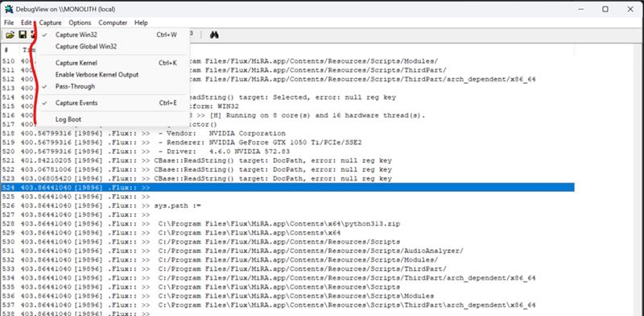
Task: Click the Open log file toolbar icon
Action: [10, 35]
